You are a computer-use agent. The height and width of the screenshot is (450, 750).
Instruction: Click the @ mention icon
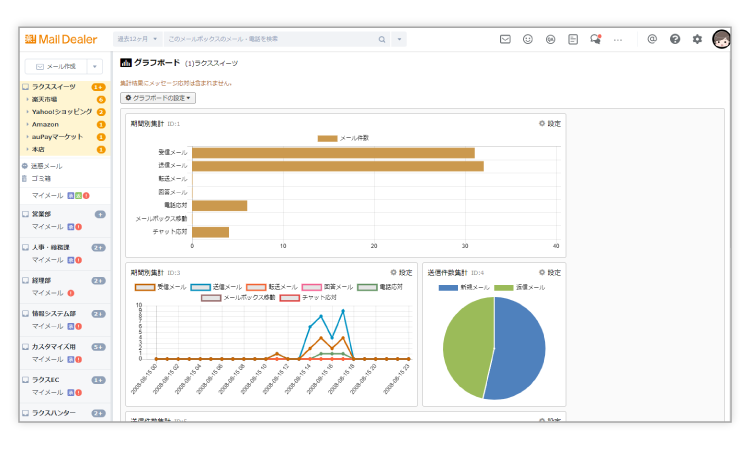(x=652, y=39)
